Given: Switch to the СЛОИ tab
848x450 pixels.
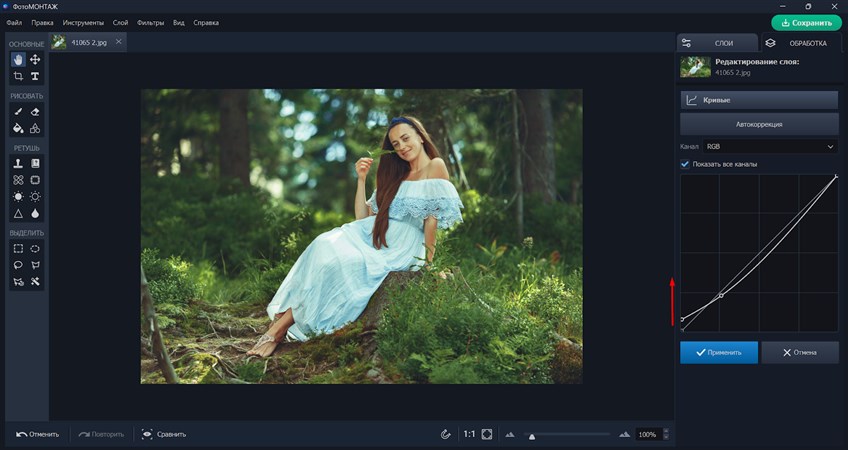Looking at the screenshot, I should [x=716, y=43].
